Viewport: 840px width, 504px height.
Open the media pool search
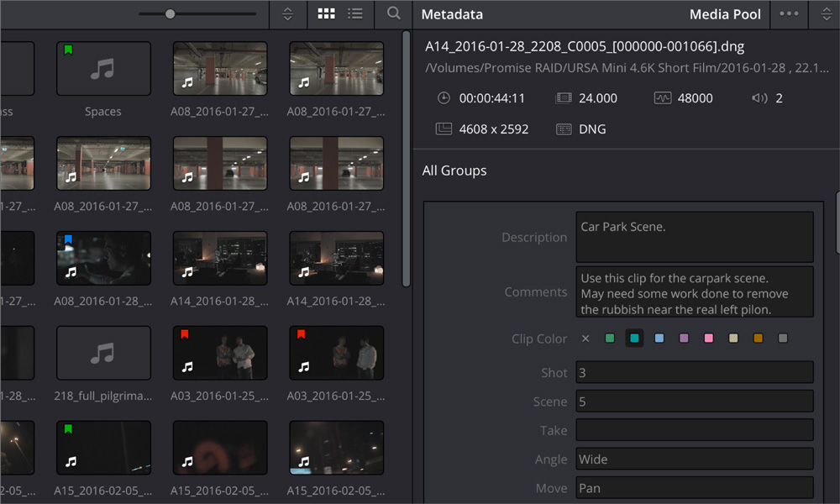pos(393,14)
